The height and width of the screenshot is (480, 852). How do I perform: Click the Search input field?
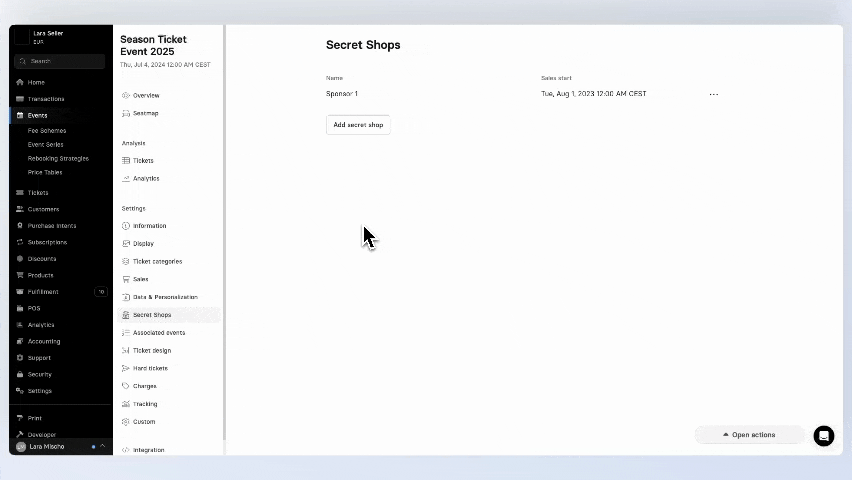[60, 61]
